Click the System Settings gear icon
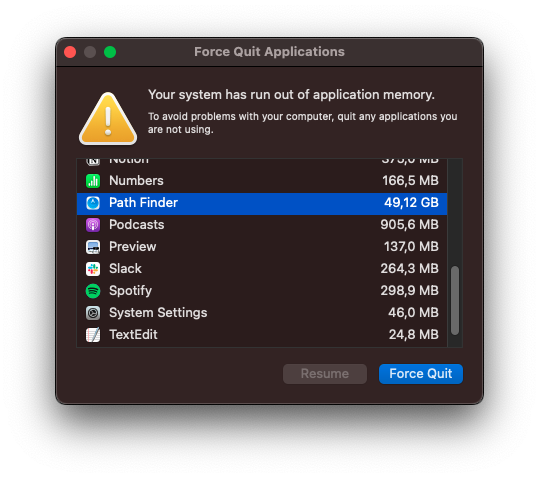The width and height of the screenshot is (539, 478). (93, 313)
